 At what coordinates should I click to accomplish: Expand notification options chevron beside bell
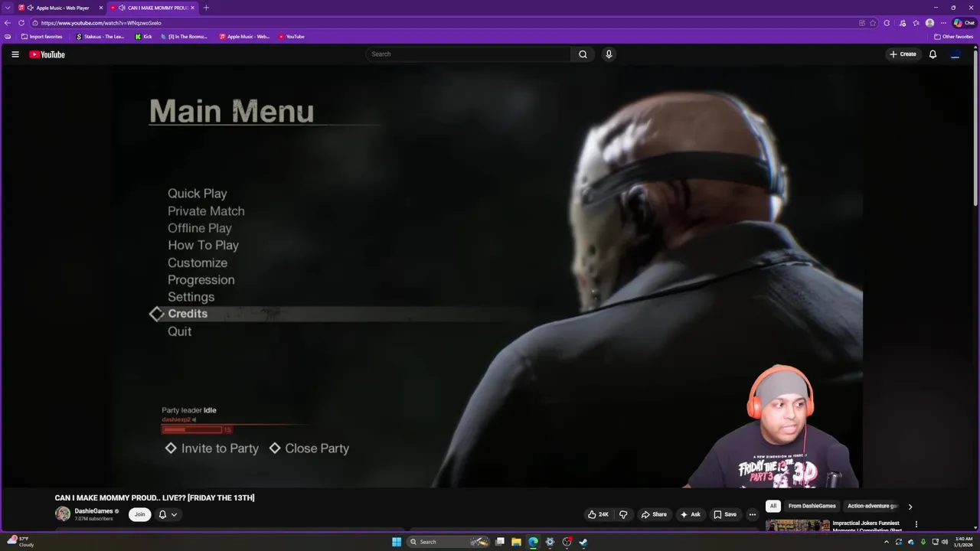[174, 514]
